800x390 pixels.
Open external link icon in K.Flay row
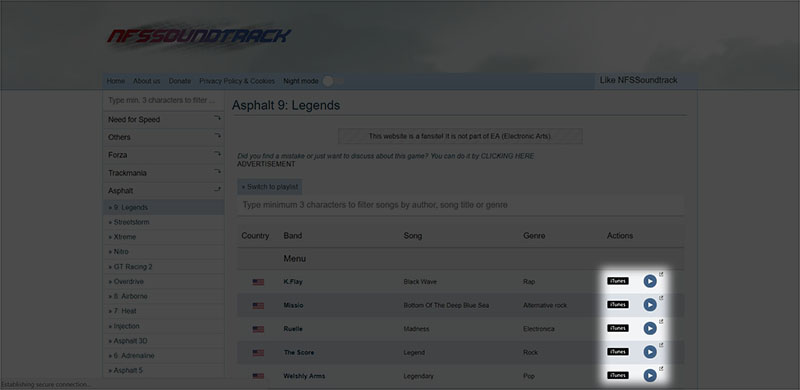(x=661, y=275)
